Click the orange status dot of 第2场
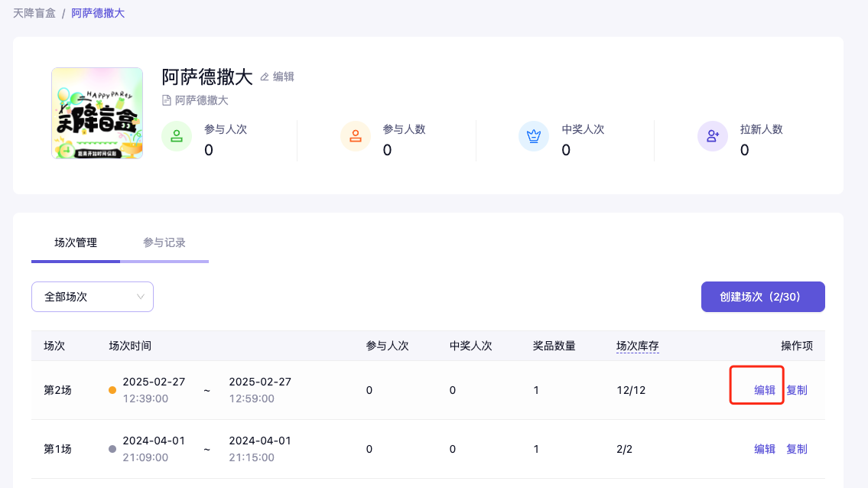The image size is (868, 488). coord(112,390)
